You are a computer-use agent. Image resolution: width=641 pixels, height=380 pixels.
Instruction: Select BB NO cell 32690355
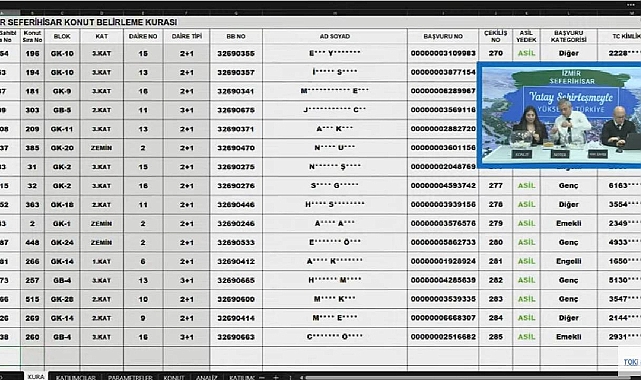[236, 54]
